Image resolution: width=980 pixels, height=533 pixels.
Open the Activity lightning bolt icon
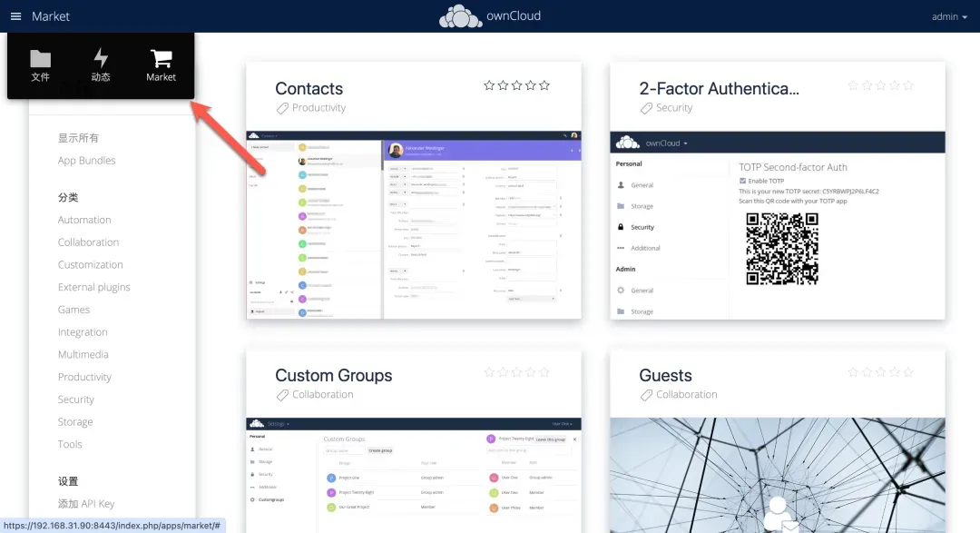pyautogui.click(x=101, y=60)
